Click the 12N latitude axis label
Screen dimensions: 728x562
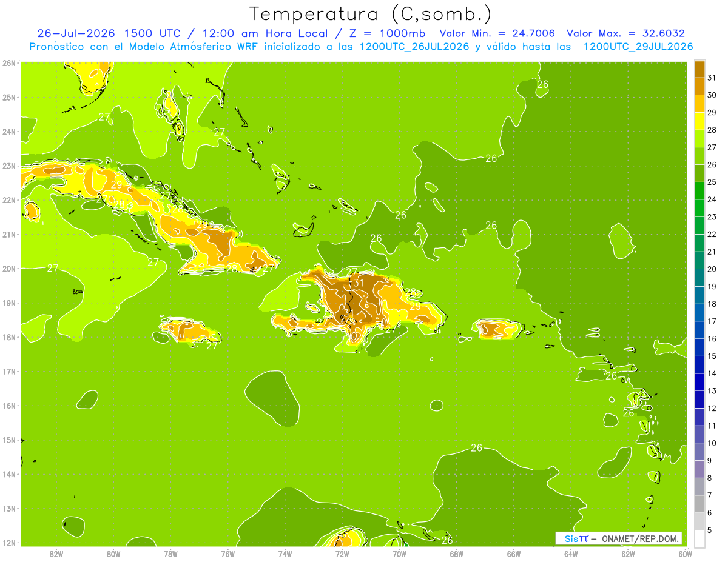coord(8,543)
